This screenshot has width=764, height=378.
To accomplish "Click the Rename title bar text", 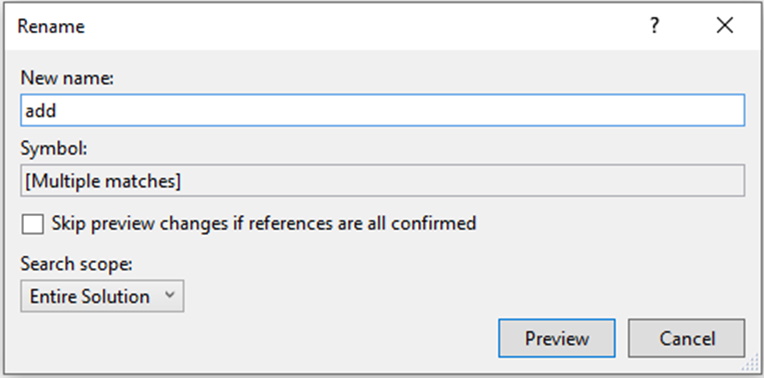I will tap(51, 26).
